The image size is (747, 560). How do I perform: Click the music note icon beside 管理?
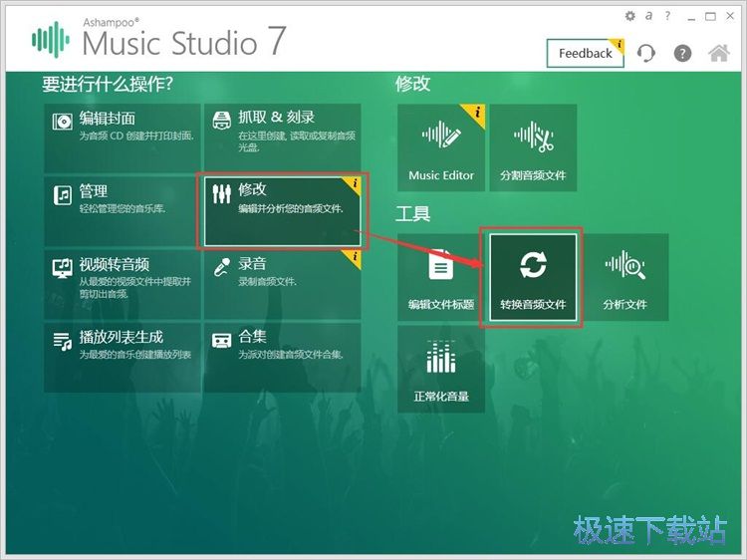pyautogui.click(x=63, y=195)
